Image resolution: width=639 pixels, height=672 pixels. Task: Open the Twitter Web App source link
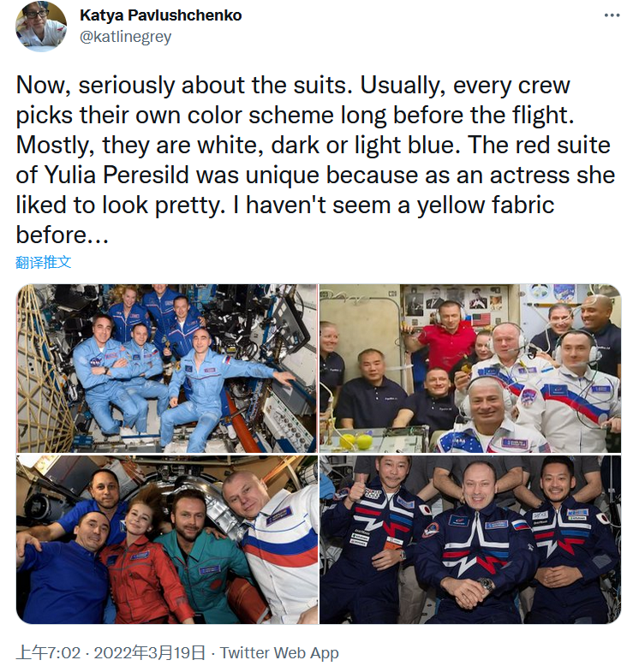pyautogui.click(x=279, y=652)
